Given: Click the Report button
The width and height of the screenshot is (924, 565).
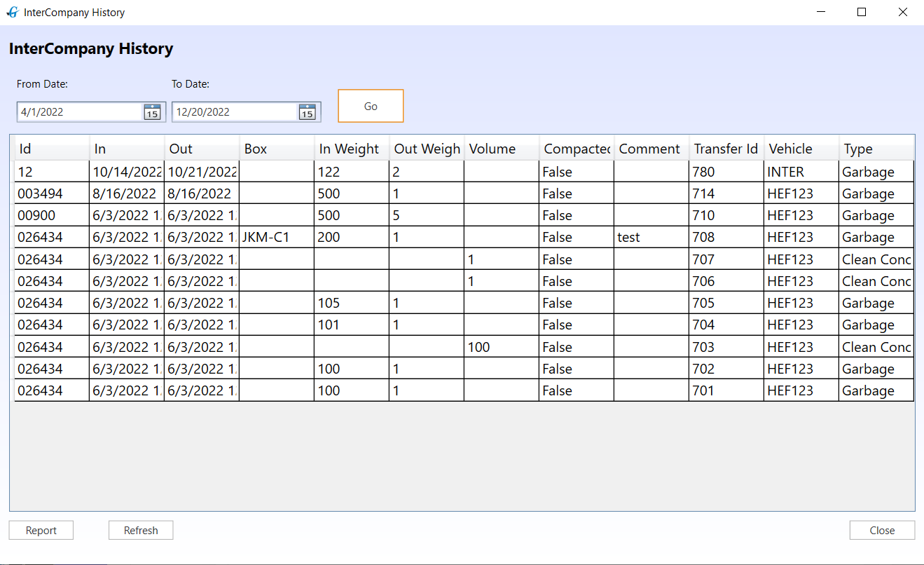Looking at the screenshot, I should coord(41,531).
